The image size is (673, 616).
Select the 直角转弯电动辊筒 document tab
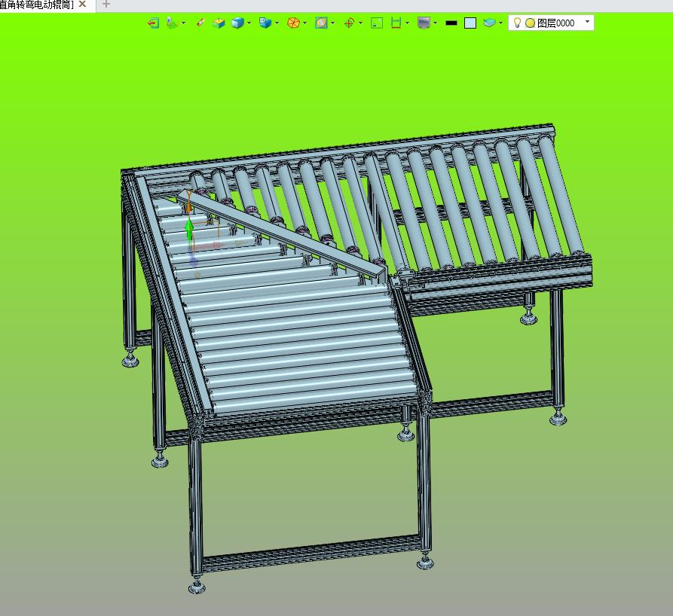click(x=37, y=5)
